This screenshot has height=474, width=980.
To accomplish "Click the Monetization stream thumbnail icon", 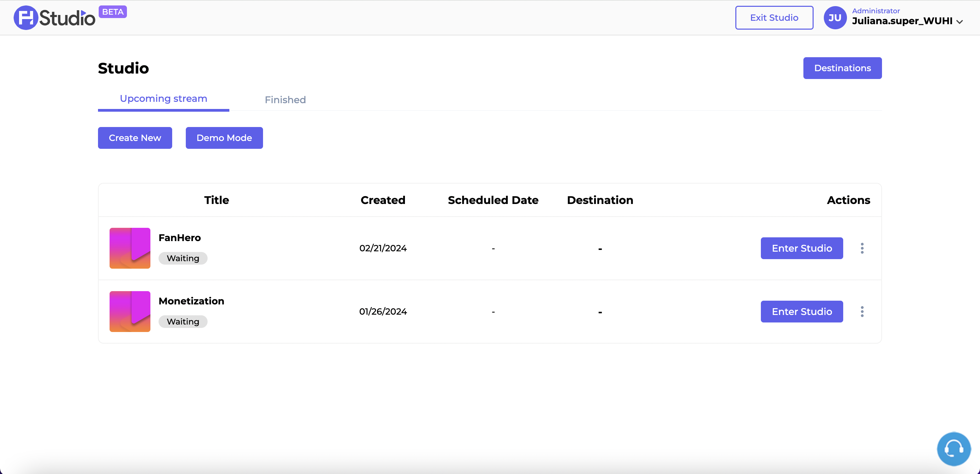I will pyautogui.click(x=129, y=312).
